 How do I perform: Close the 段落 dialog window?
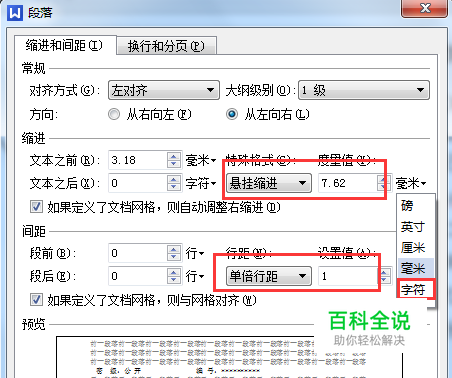[424, 8]
